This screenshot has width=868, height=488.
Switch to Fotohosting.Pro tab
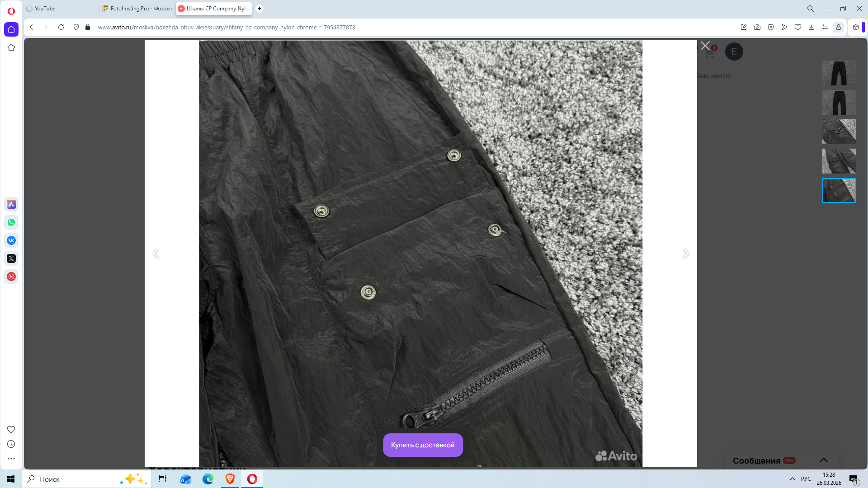[x=138, y=9]
